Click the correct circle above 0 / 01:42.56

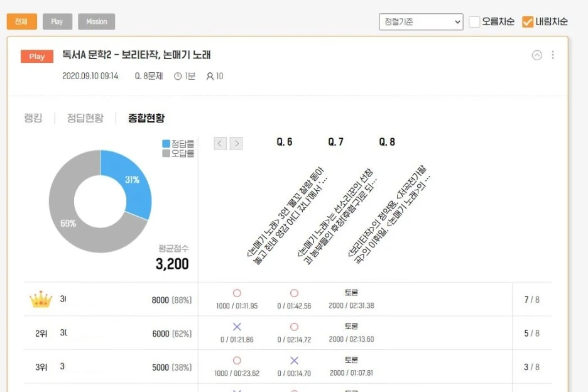coord(295,293)
